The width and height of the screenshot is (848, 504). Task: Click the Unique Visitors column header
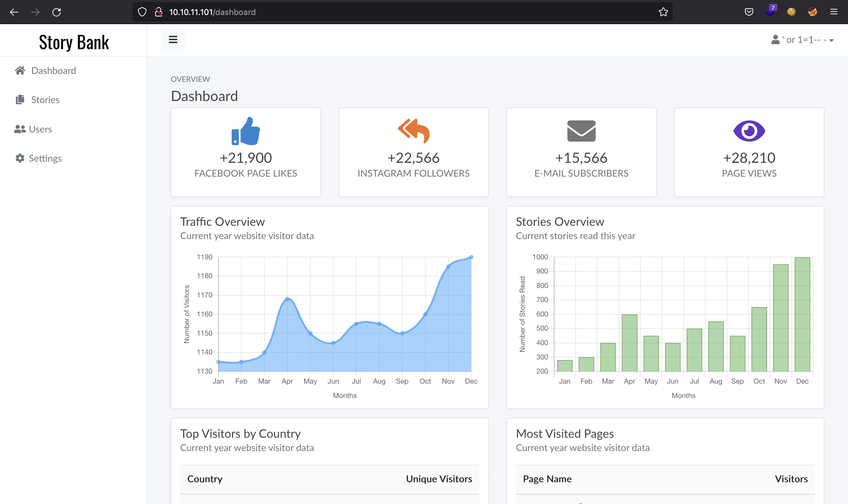coord(439,479)
